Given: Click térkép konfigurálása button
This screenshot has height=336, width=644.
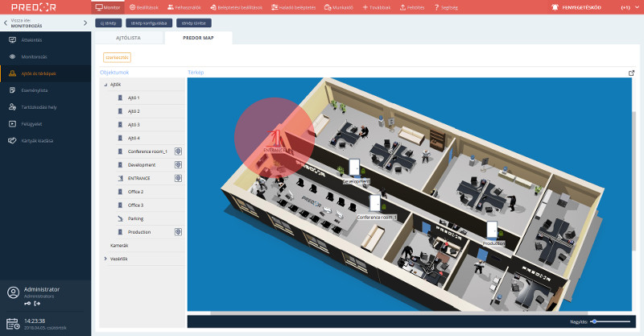Looking at the screenshot, I should [149, 23].
